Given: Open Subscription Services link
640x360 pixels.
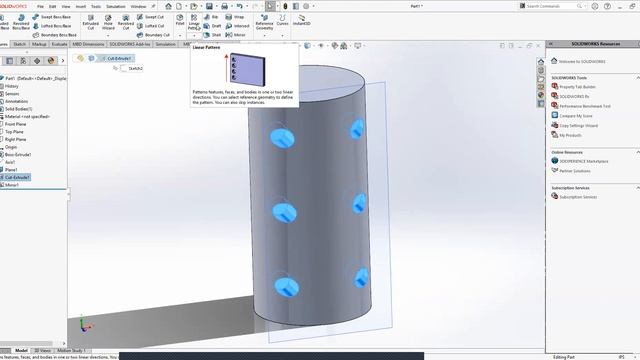Looking at the screenshot, I should pos(578,197).
